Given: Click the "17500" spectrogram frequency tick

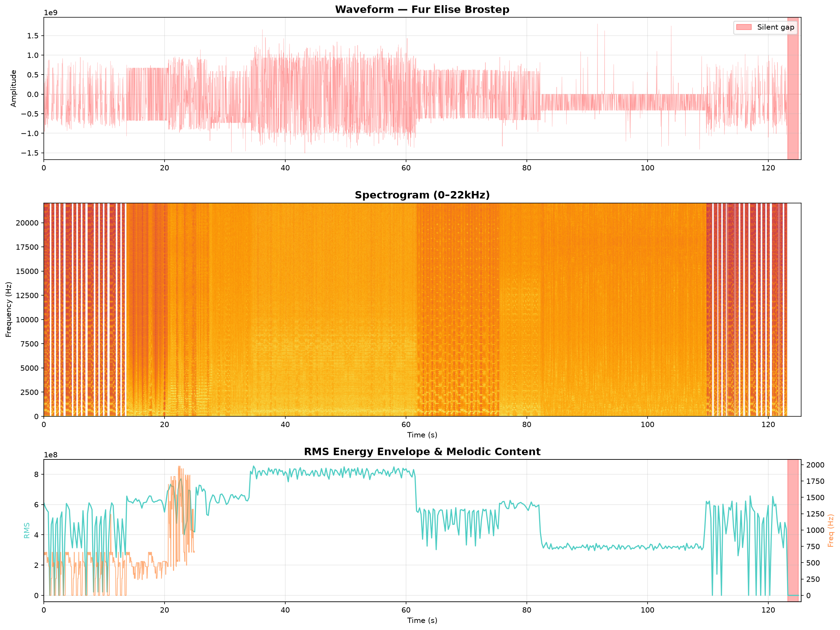Looking at the screenshot, I should [27, 247].
